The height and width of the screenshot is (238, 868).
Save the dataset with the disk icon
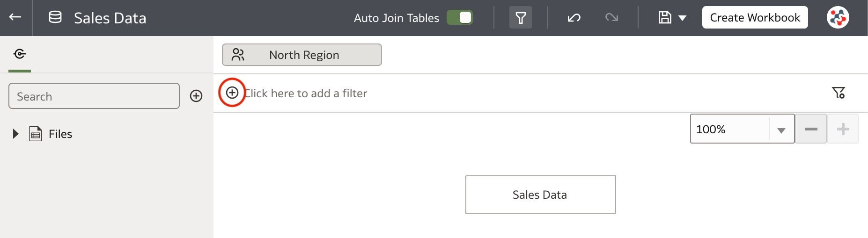tap(665, 18)
